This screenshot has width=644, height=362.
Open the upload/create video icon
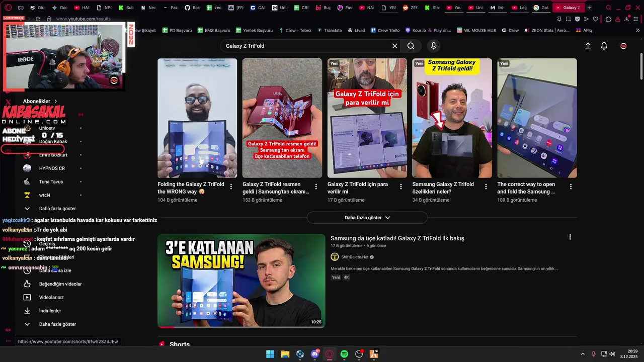click(588, 46)
